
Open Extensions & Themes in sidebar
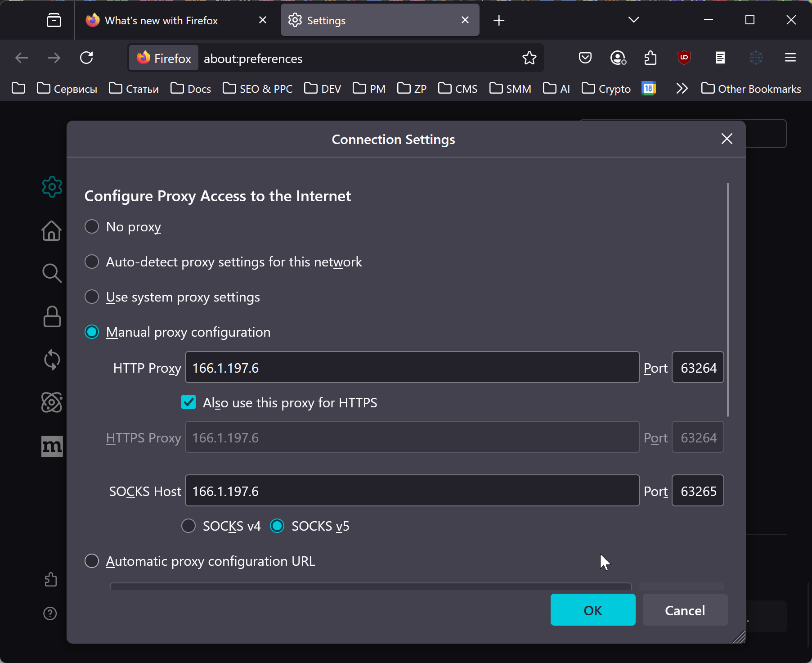click(51, 579)
